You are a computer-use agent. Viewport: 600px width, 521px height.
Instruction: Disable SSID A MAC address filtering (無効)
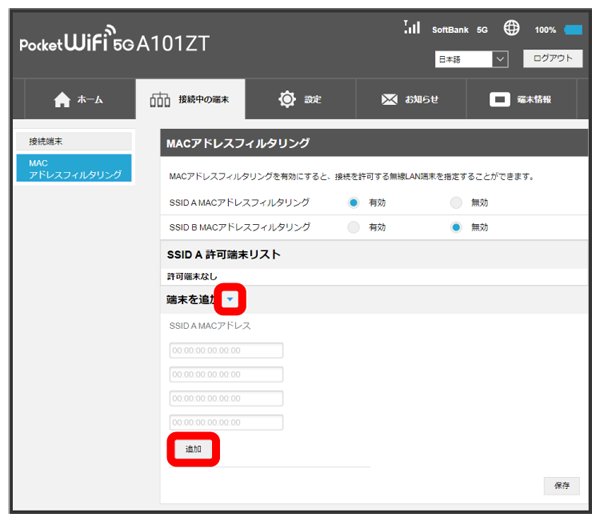pos(456,202)
